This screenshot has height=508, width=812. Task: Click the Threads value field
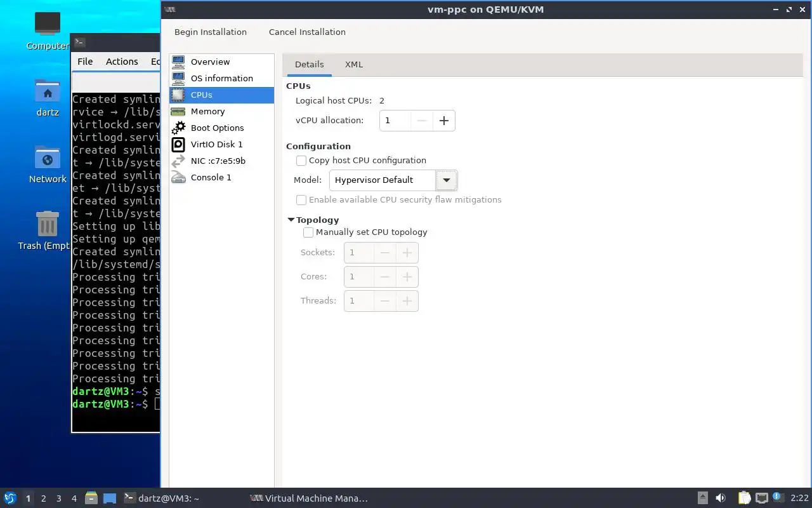point(359,301)
